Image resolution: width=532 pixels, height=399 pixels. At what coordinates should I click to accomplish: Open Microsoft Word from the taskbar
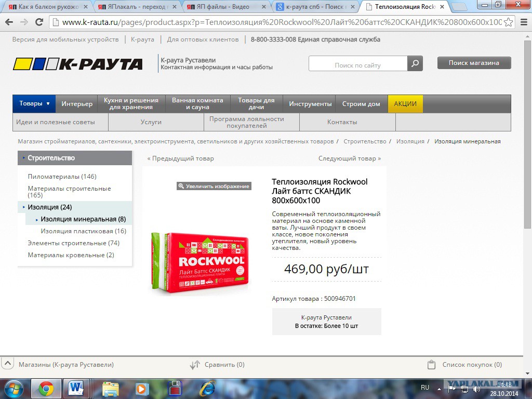tap(76, 389)
